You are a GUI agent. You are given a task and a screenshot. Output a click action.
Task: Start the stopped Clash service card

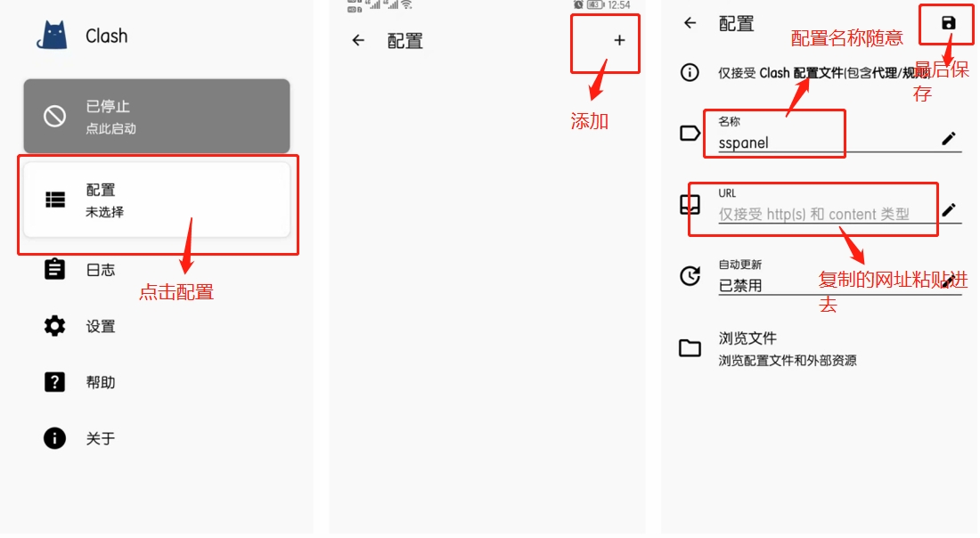coord(157,116)
